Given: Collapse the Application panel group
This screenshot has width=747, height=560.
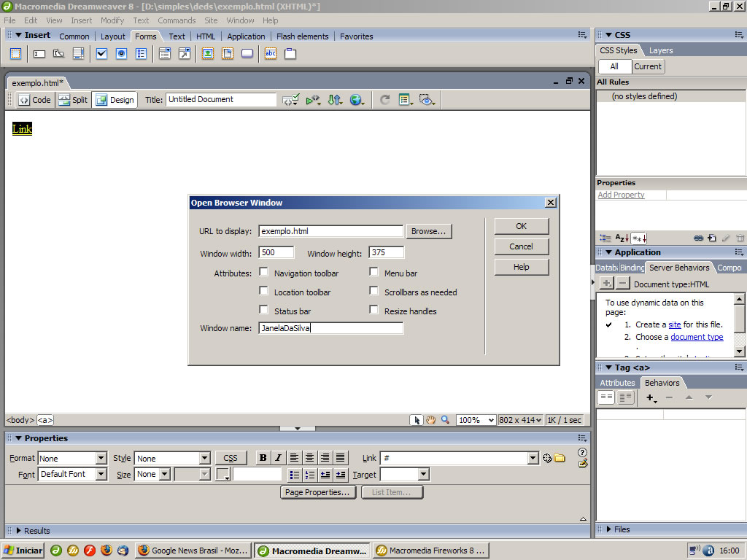Looking at the screenshot, I should click(x=609, y=252).
